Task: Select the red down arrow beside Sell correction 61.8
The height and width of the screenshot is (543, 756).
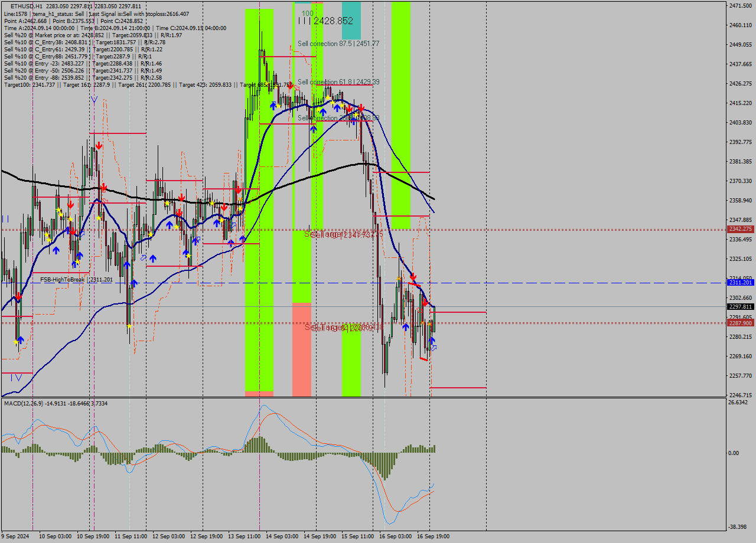Action: (x=290, y=86)
